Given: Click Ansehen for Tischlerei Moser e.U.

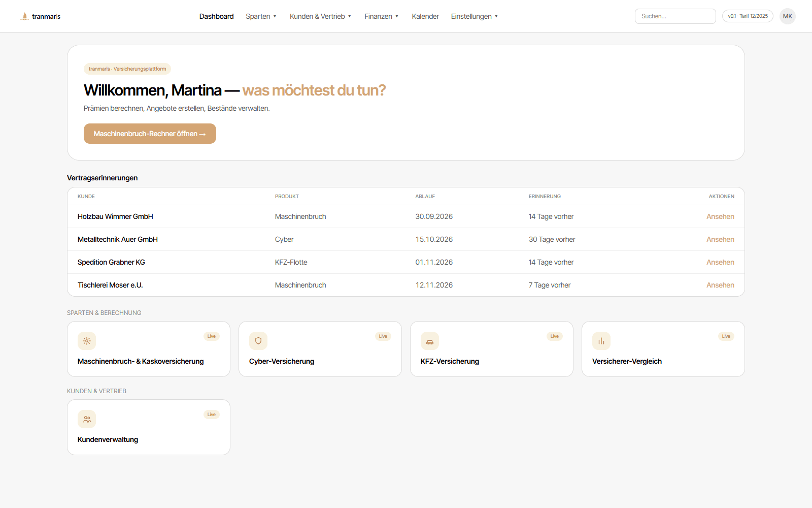Looking at the screenshot, I should (720, 285).
